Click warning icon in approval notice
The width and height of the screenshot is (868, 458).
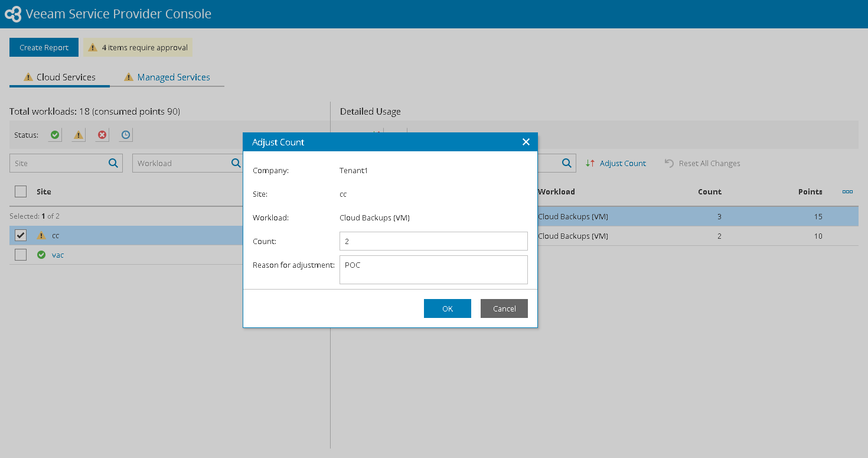(93, 48)
